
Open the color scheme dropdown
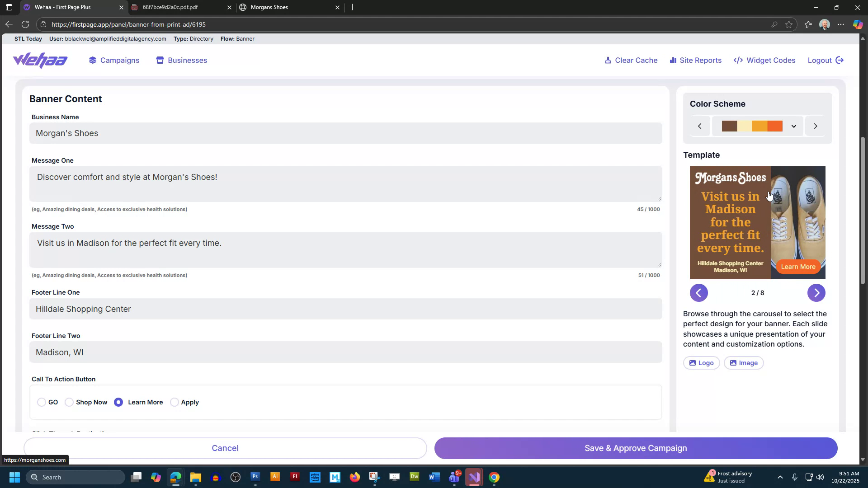(794, 126)
